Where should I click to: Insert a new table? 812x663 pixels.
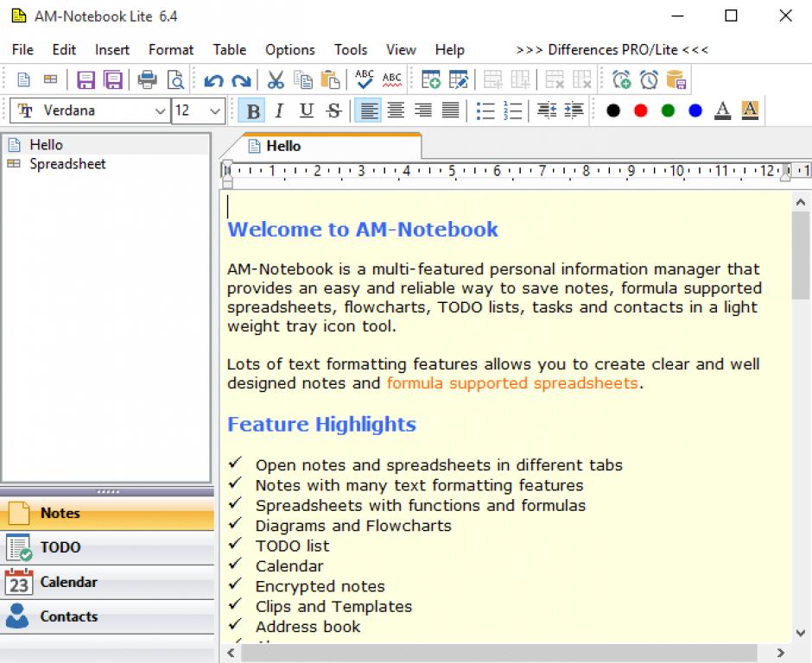click(430, 79)
